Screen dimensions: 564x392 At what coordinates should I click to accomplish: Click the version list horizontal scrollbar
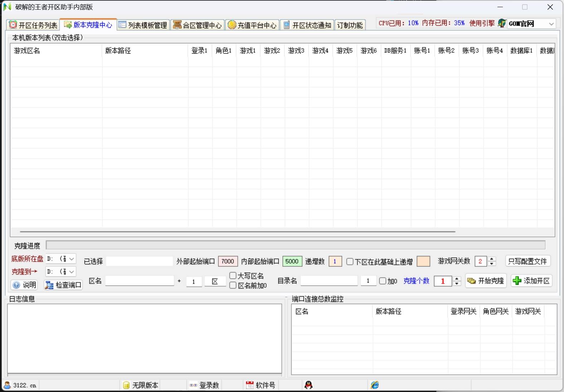(x=238, y=232)
